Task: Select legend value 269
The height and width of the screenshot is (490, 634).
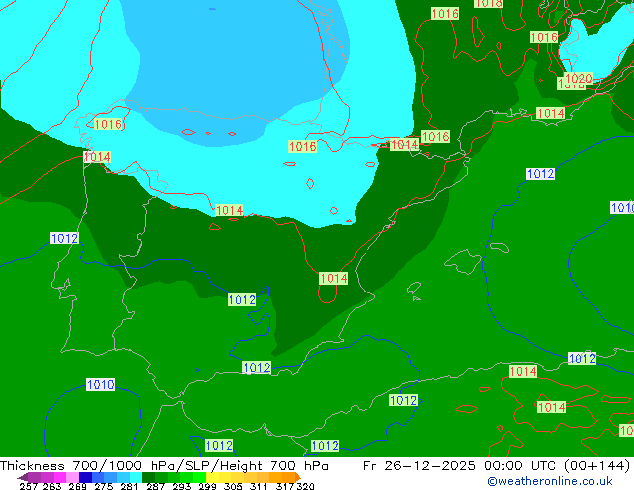Action: (x=77, y=486)
